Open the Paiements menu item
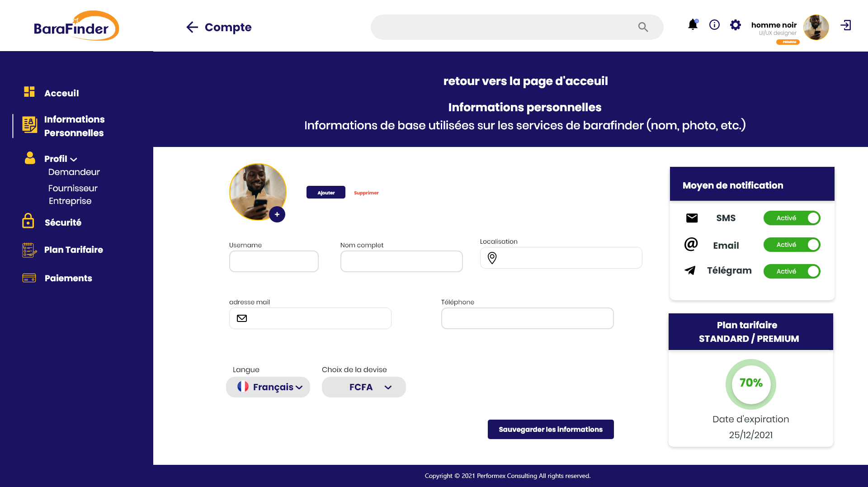Viewport: 868px width, 487px height. (68, 278)
